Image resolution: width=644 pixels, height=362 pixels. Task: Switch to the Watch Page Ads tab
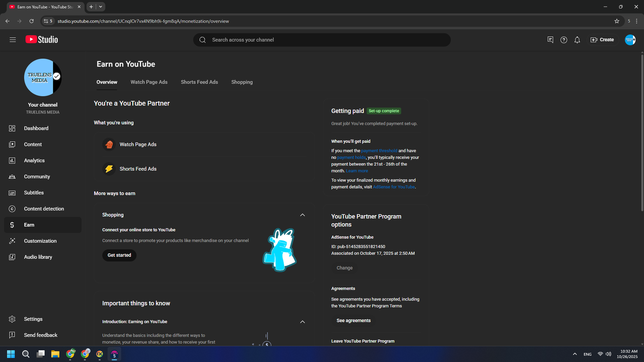[x=149, y=82]
